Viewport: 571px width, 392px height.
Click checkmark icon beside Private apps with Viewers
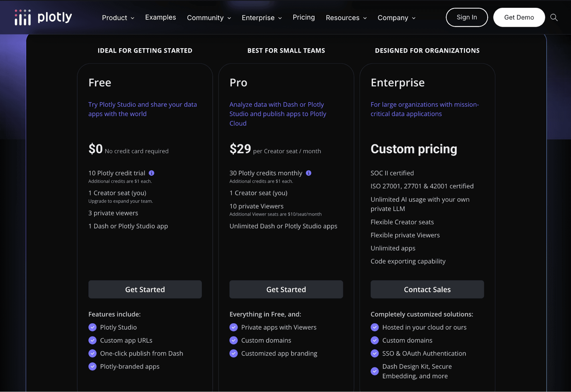tap(234, 327)
